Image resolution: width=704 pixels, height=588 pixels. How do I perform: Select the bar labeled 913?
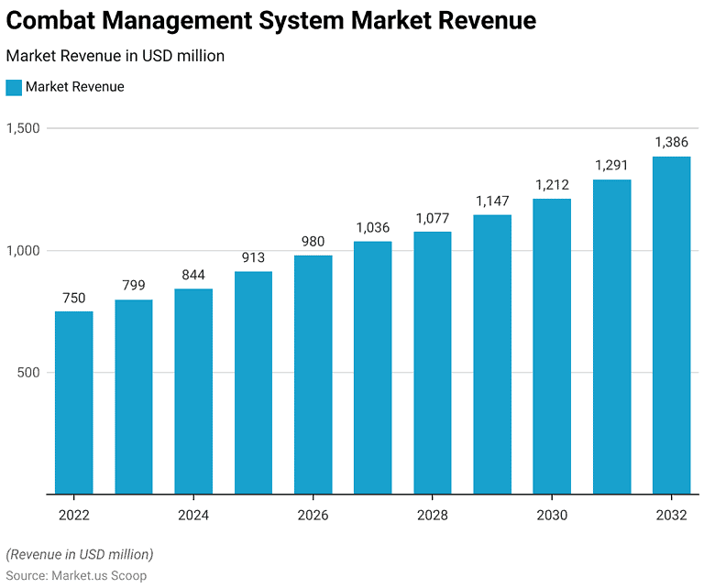pyautogui.click(x=253, y=383)
